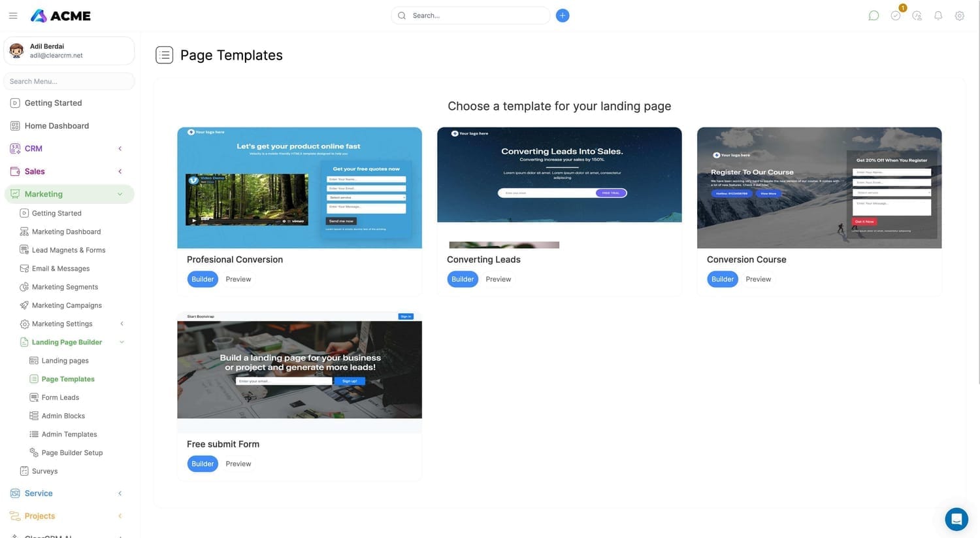Open Builder for Converting Leads template

pos(463,279)
